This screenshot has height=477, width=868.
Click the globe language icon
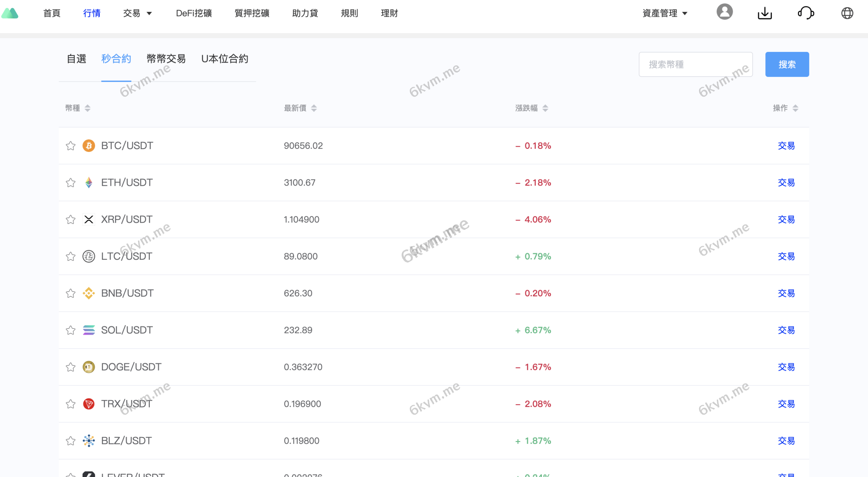pyautogui.click(x=848, y=13)
